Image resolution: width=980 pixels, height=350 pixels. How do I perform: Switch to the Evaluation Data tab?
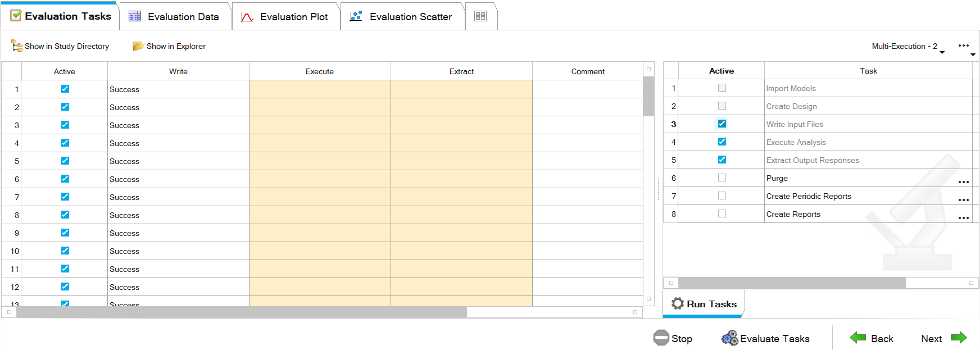pos(175,17)
